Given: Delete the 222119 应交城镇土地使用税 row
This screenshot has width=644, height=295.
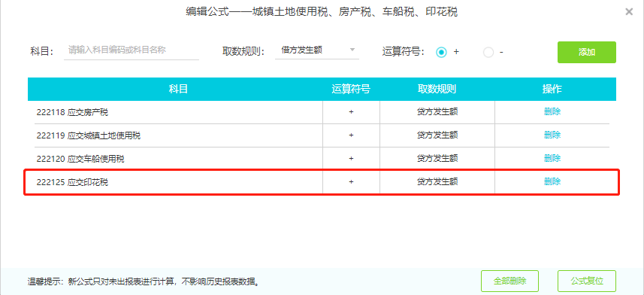Looking at the screenshot, I should pyautogui.click(x=552, y=135).
